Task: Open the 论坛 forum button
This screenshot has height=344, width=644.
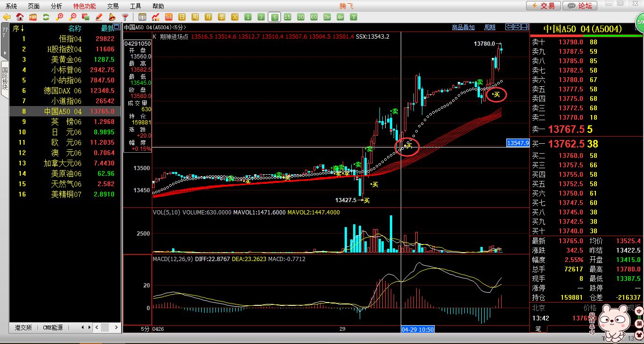Action: [x=580, y=6]
